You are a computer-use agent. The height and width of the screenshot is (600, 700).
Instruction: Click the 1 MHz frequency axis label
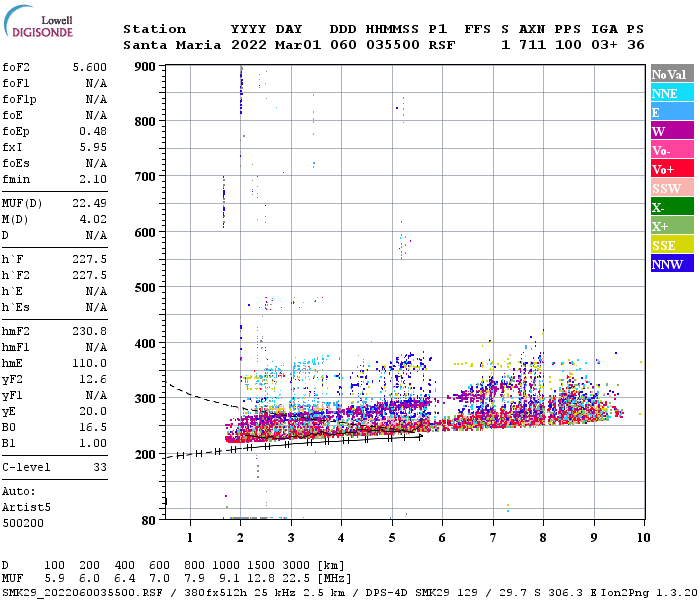click(190, 538)
